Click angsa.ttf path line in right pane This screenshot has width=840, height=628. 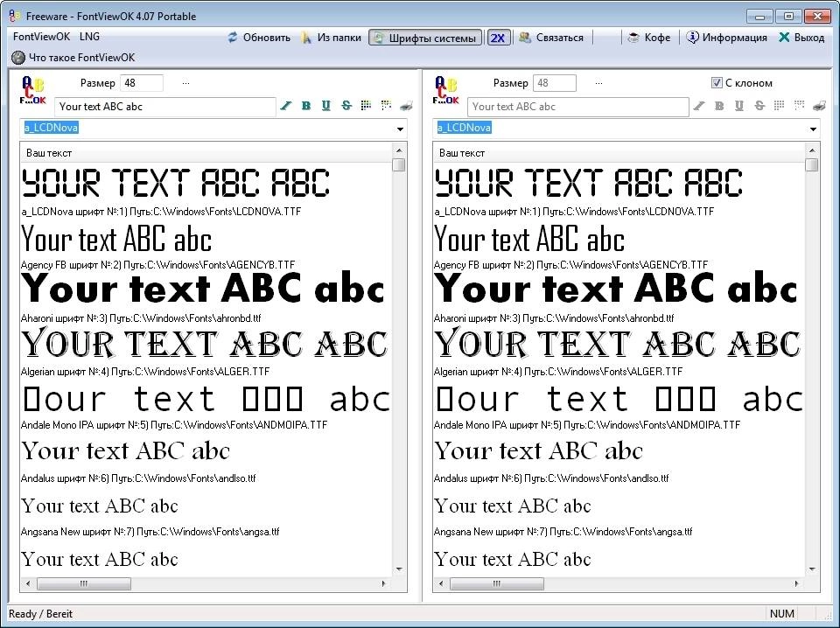563,532
